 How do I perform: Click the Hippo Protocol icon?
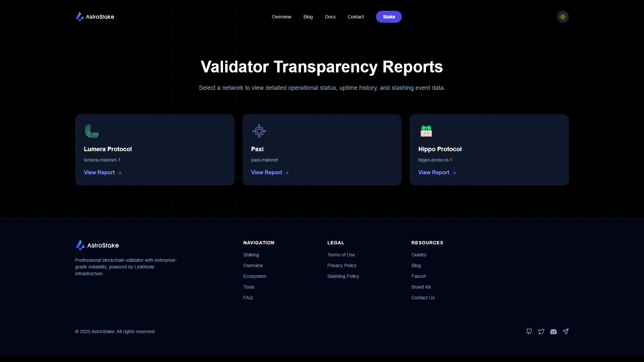pyautogui.click(x=426, y=131)
